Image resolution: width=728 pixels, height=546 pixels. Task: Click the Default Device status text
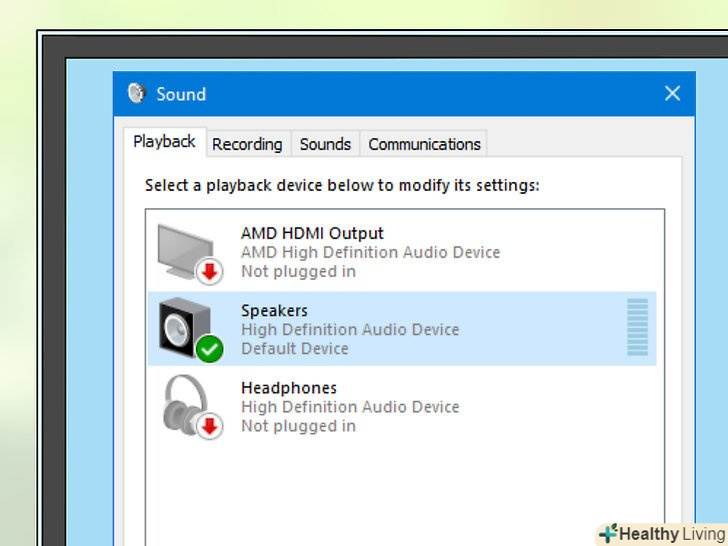295,349
